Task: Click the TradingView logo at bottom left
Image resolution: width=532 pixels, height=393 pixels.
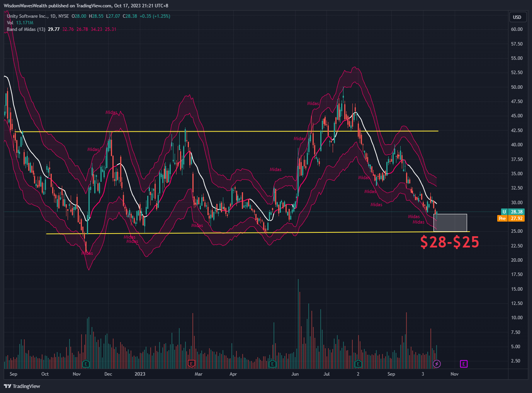Action: [x=22, y=386]
